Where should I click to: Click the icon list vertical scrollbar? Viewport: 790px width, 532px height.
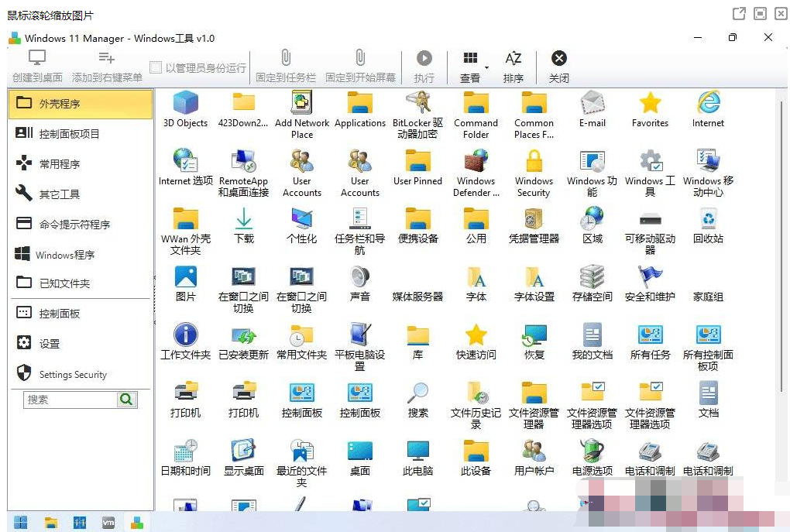[x=781, y=247]
